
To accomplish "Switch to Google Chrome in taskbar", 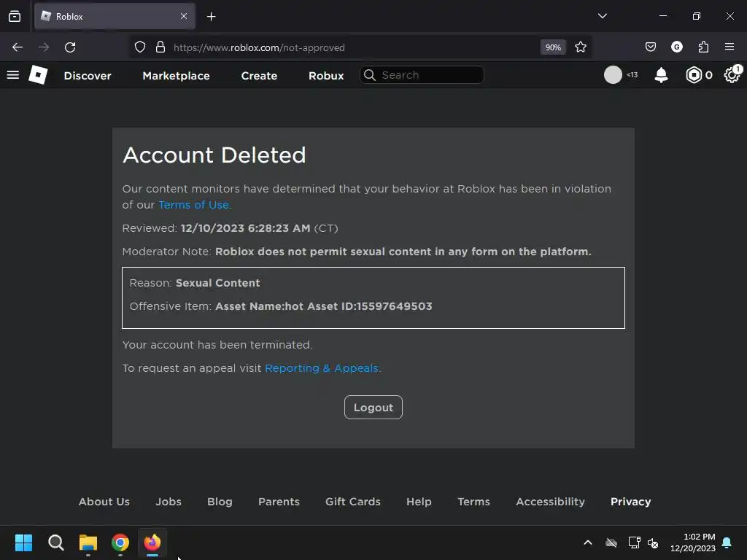I will (x=120, y=542).
